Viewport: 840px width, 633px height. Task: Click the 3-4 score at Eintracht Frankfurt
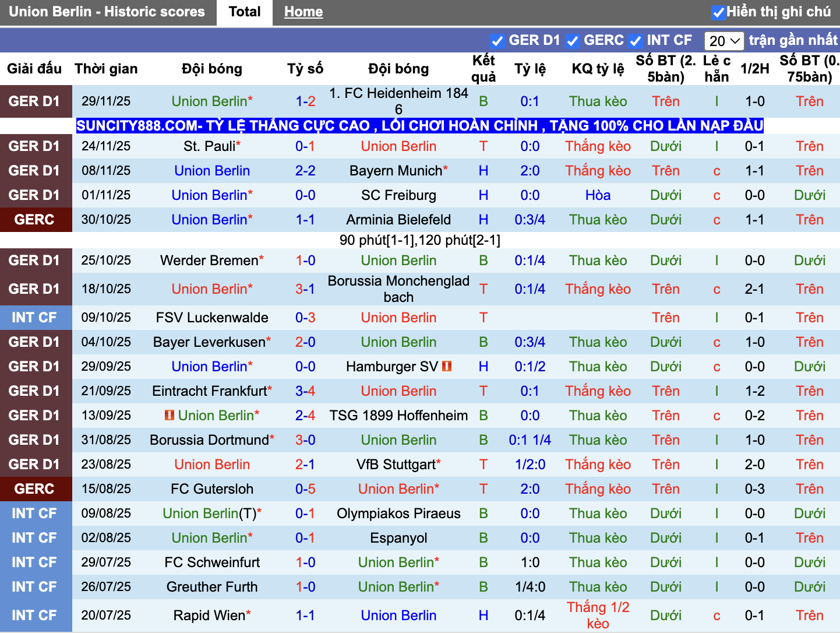pyautogui.click(x=305, y=391)
